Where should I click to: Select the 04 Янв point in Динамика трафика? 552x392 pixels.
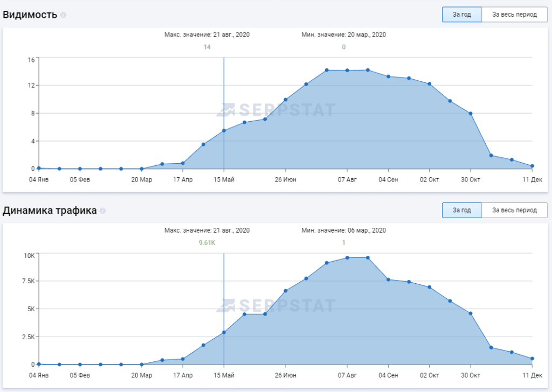pos(39,364)
